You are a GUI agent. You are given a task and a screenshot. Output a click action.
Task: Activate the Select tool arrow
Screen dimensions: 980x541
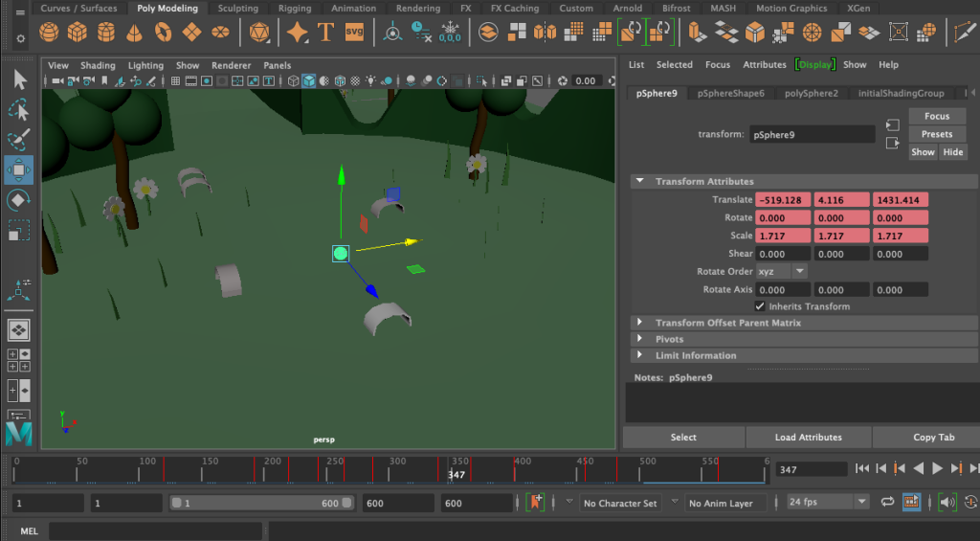(x=19, y=79)
